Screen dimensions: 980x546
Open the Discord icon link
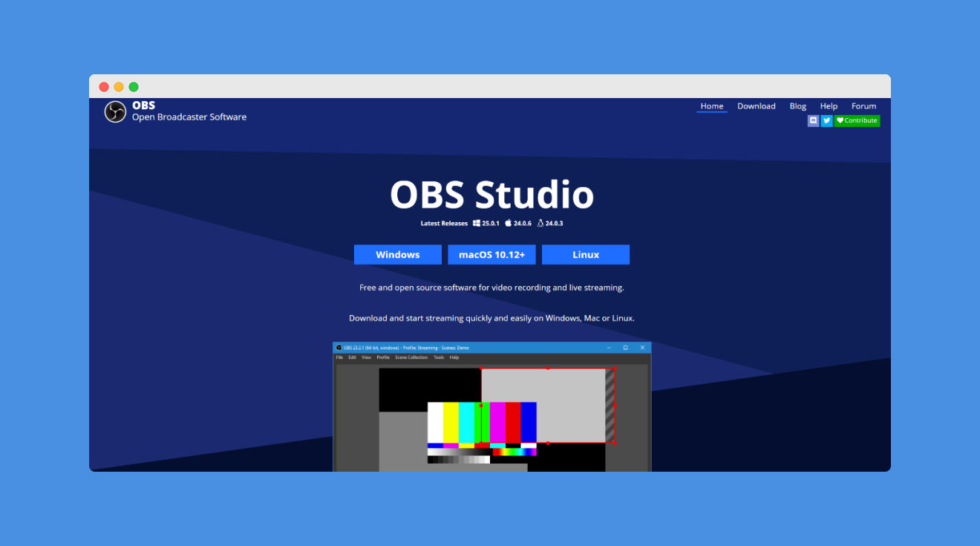(813, 120)
